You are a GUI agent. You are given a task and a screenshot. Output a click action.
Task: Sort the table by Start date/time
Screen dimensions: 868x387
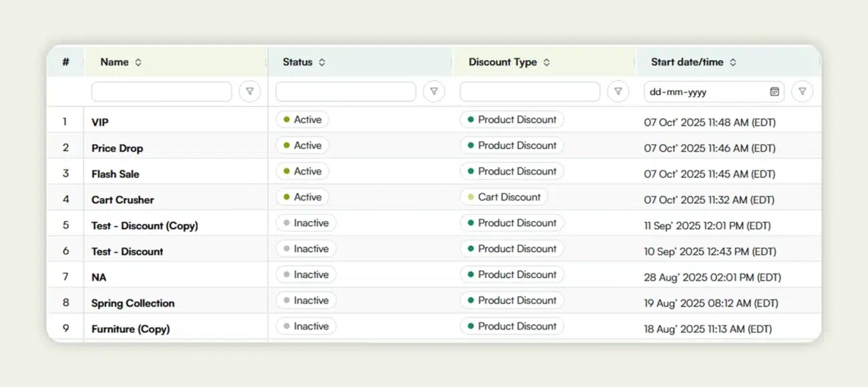pyautogui.click(x=732, y=61)
